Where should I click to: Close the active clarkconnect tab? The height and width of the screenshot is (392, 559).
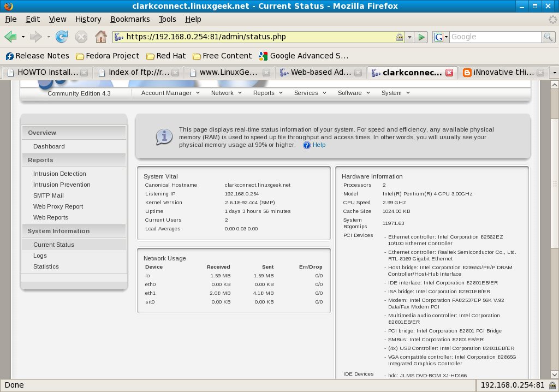[449, 73]
